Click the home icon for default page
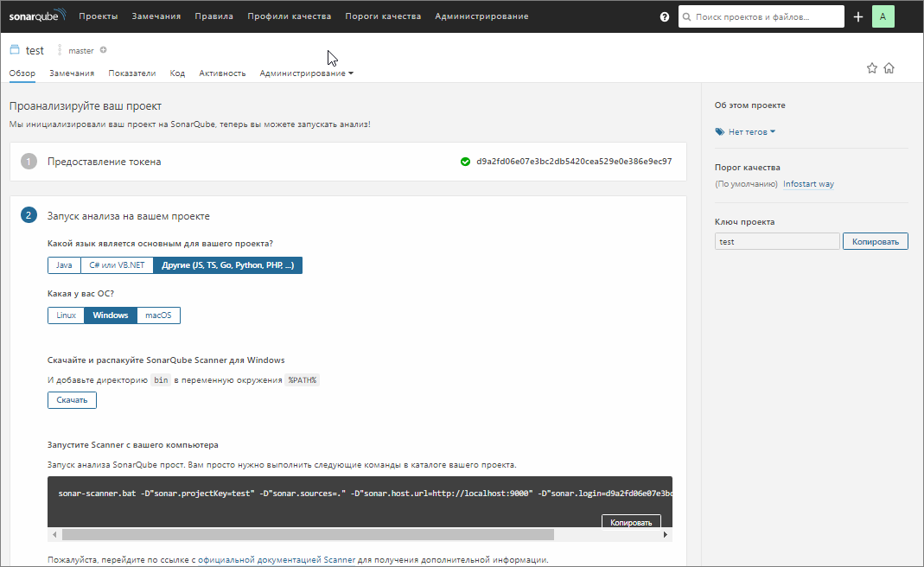The image size is (924, 567). pos(889,68)
